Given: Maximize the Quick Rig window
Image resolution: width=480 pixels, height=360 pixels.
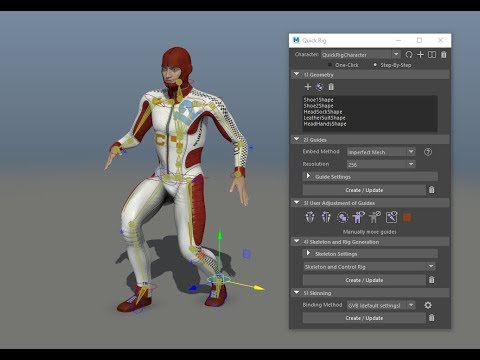Looking at the screenshot, I should (419, 40).
